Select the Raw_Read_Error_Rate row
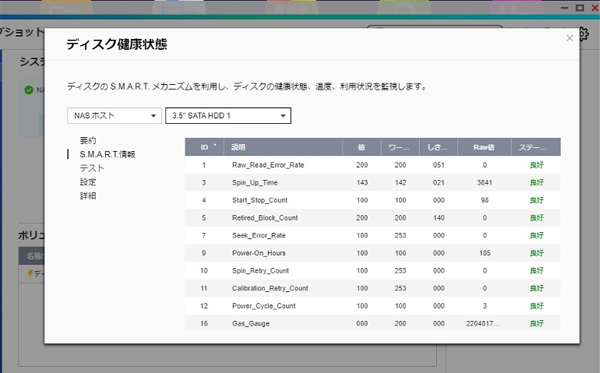The width and height of the screenshot is (600, 373). (x=373, y=165)
